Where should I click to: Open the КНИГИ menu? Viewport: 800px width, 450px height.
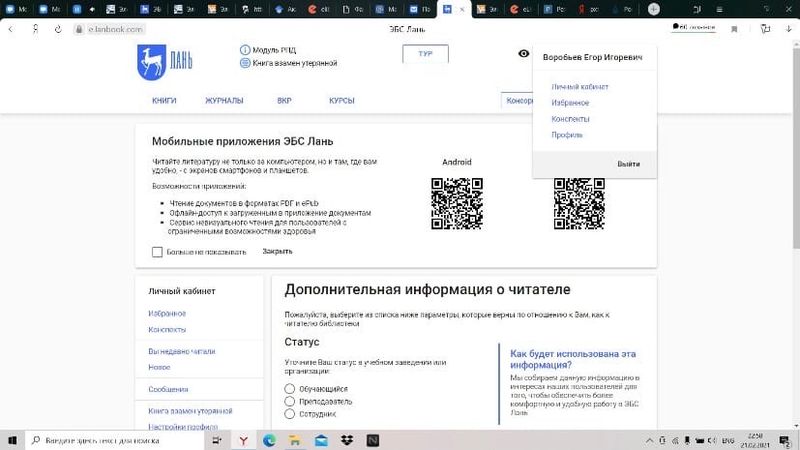pos(164,101)
